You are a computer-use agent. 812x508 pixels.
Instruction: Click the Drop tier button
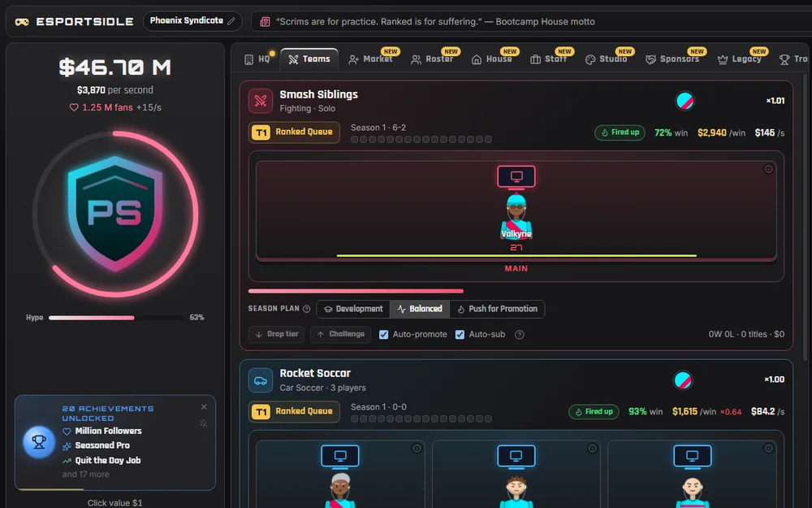(x=277, y=334)
